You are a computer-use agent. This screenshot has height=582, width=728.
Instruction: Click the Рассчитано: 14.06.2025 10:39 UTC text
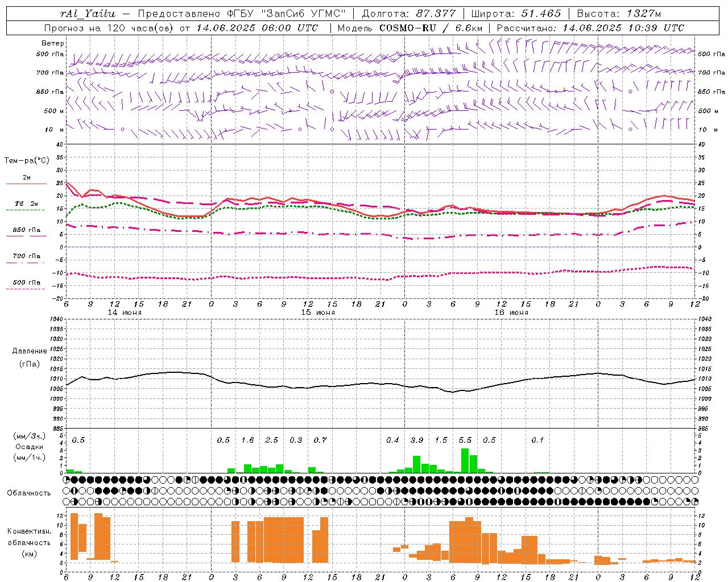pos(590,28)
